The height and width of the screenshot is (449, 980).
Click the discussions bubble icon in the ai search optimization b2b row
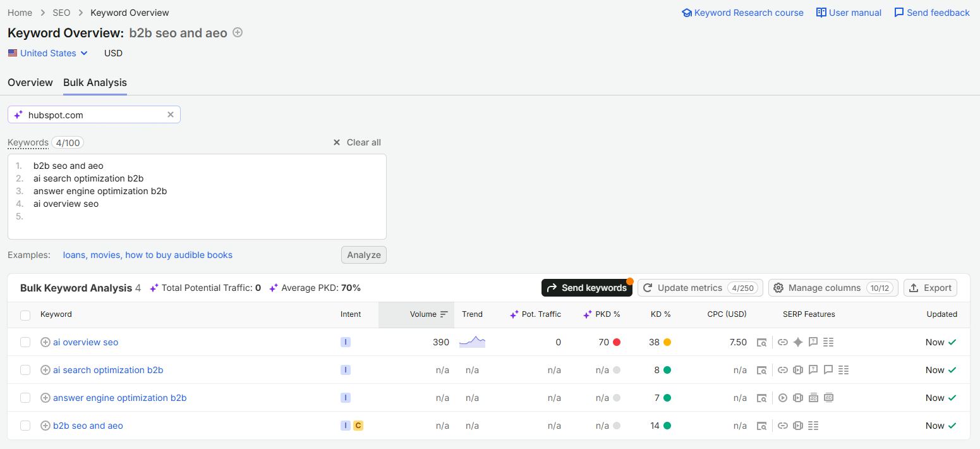828,370
